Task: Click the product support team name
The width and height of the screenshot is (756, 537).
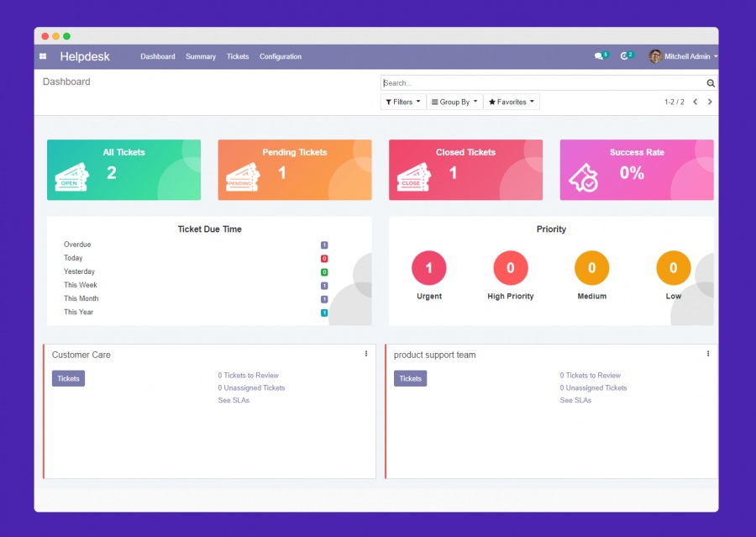Action: (x=434, y=355)
